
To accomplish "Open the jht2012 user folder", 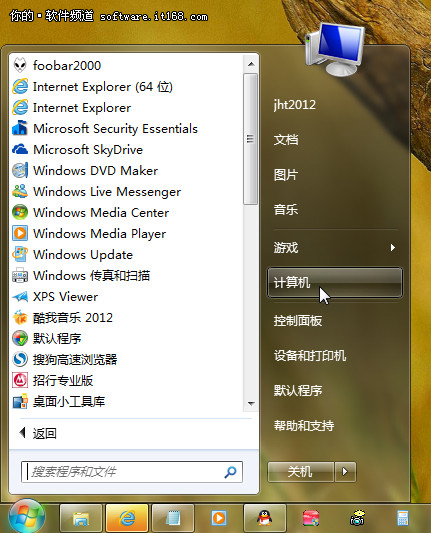I will [x=295, y=105].
